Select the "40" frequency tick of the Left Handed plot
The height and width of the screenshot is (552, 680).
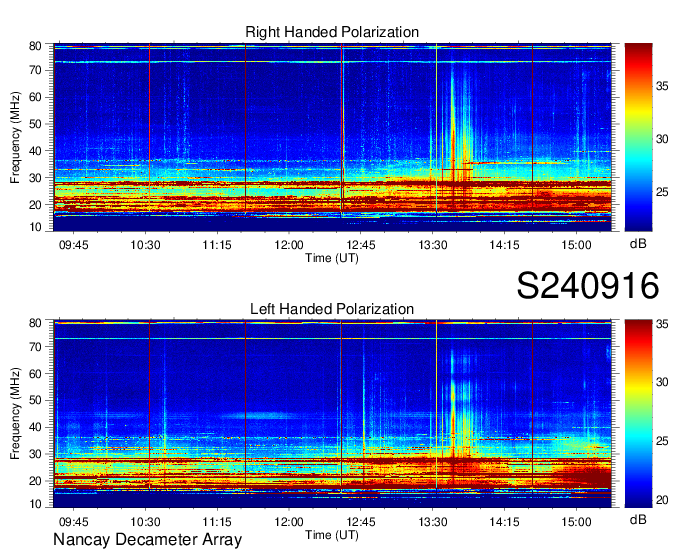[x=35, y=427]
